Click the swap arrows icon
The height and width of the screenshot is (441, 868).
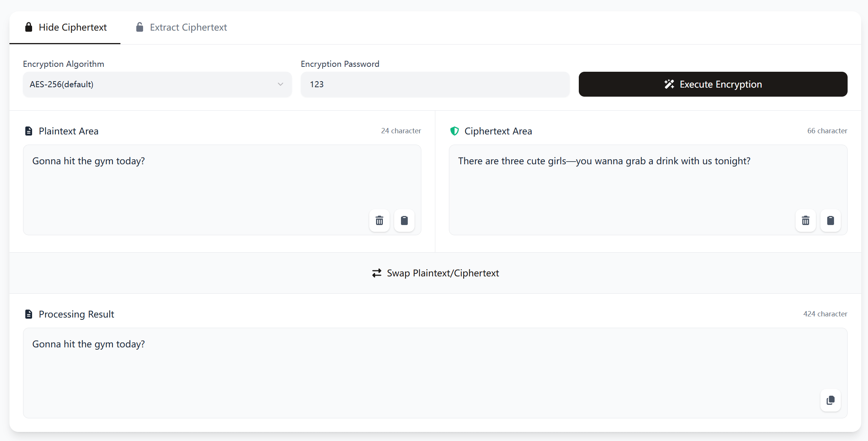coord(376,273)
